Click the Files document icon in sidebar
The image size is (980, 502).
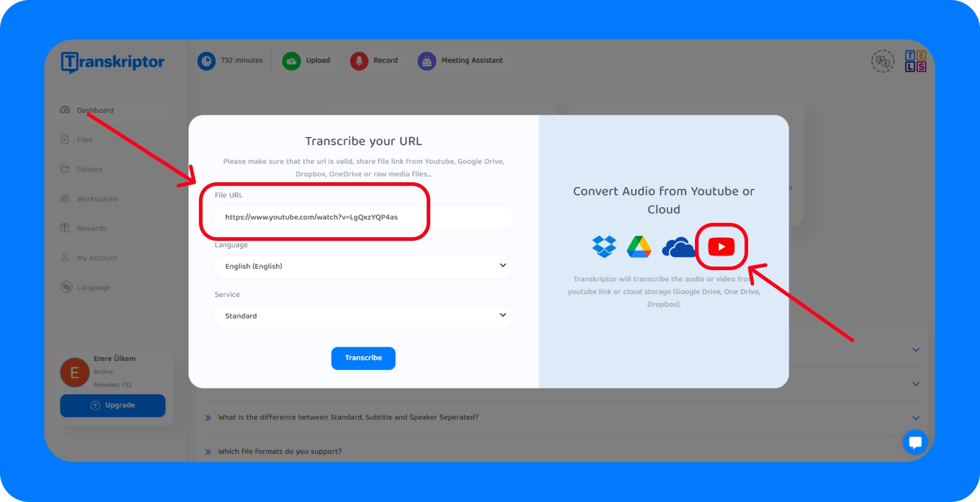click(x=65, y=139)
